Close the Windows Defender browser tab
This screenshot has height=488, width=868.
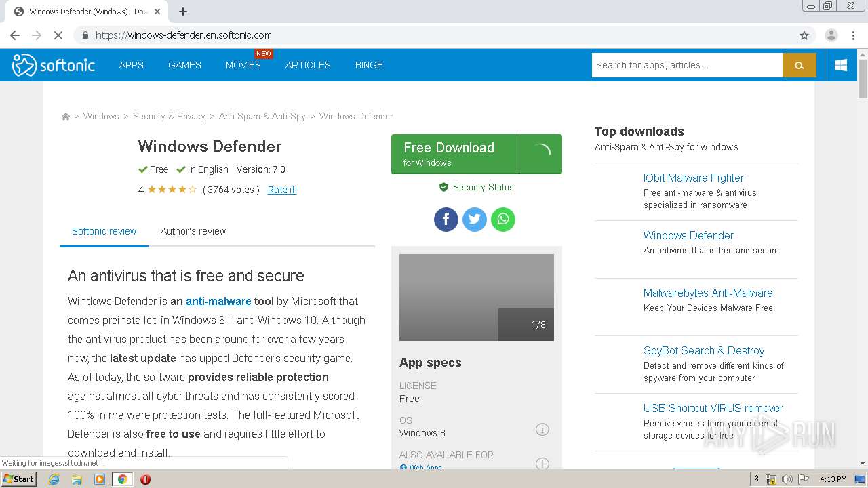coord(157,12)
